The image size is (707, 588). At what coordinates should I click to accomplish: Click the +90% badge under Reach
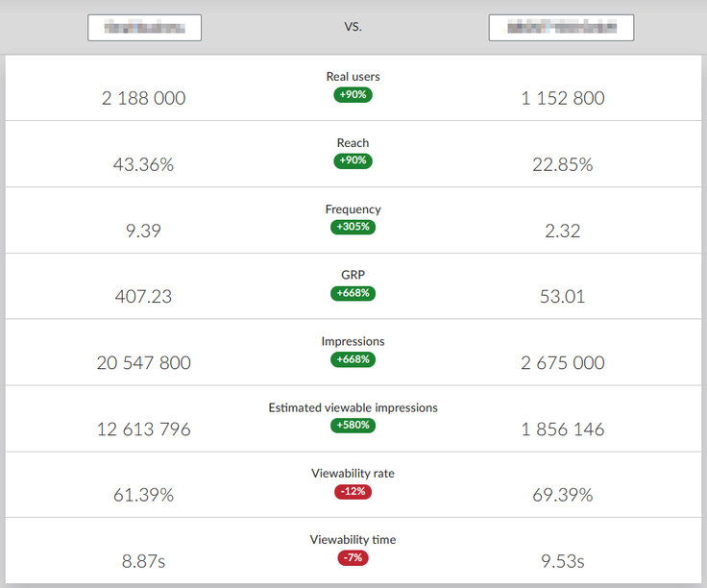pos(353,160)
